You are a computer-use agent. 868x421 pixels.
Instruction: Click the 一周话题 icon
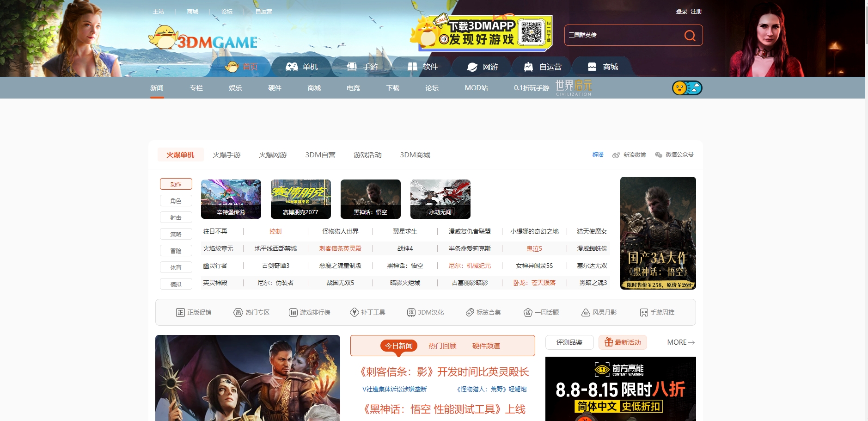click(528, 313)
